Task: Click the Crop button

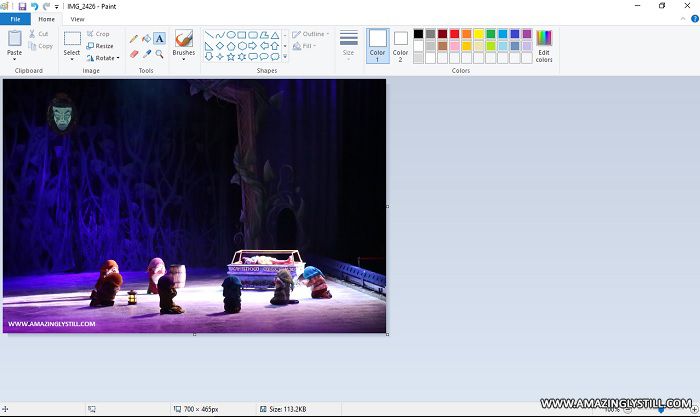Action: 98,34
